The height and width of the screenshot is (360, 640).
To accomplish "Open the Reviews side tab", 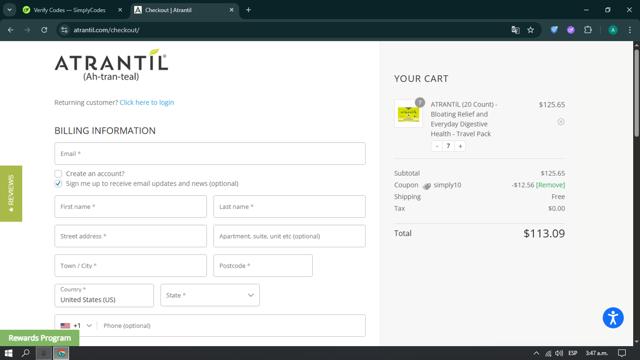I will point(11,193).
